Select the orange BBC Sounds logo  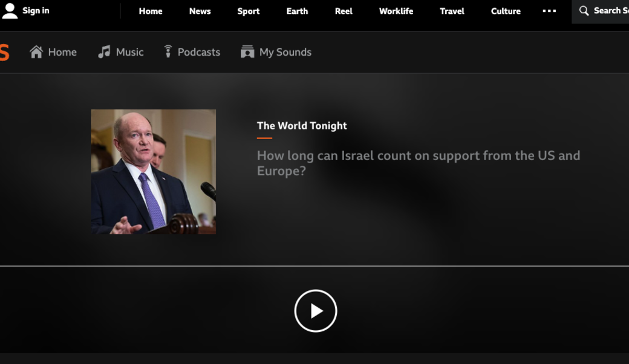pyautogui.click(x=4, y=51)
